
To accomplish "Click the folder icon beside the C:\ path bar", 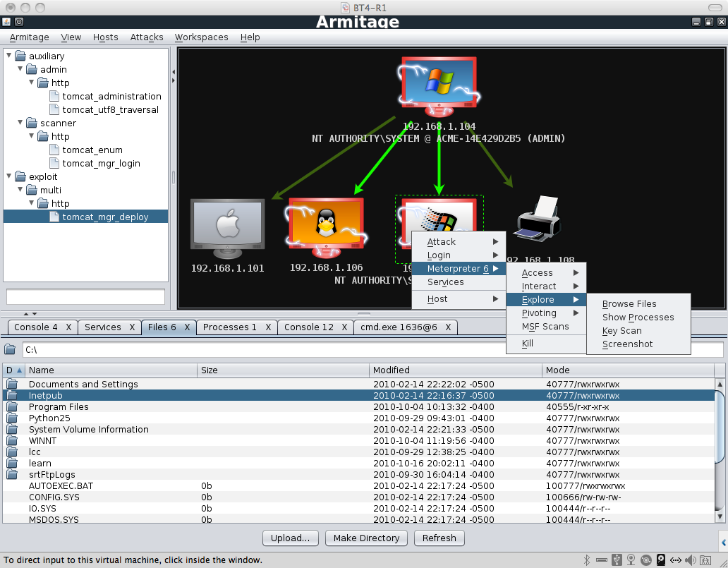I will [11, 349].
